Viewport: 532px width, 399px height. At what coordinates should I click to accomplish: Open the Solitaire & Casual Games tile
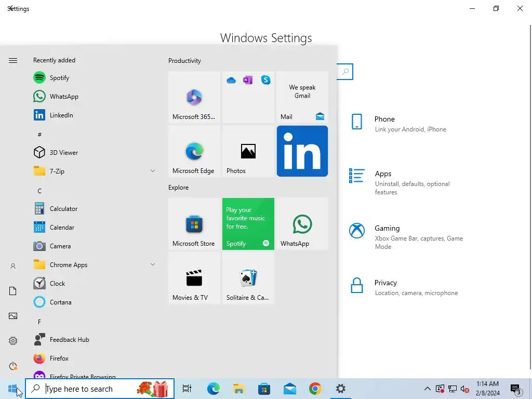(x=248, y=278)
